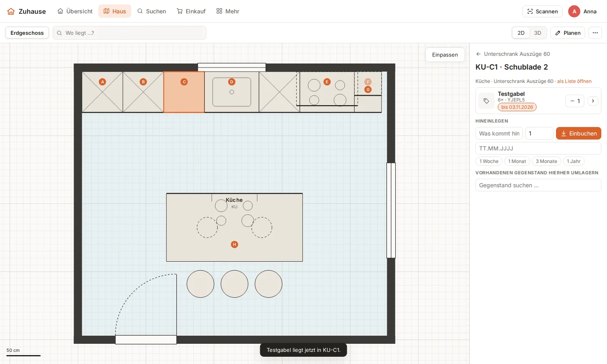Click the quantity field showing 1
The height and width of the screenshot is (364, 607).
pos(539,133)
